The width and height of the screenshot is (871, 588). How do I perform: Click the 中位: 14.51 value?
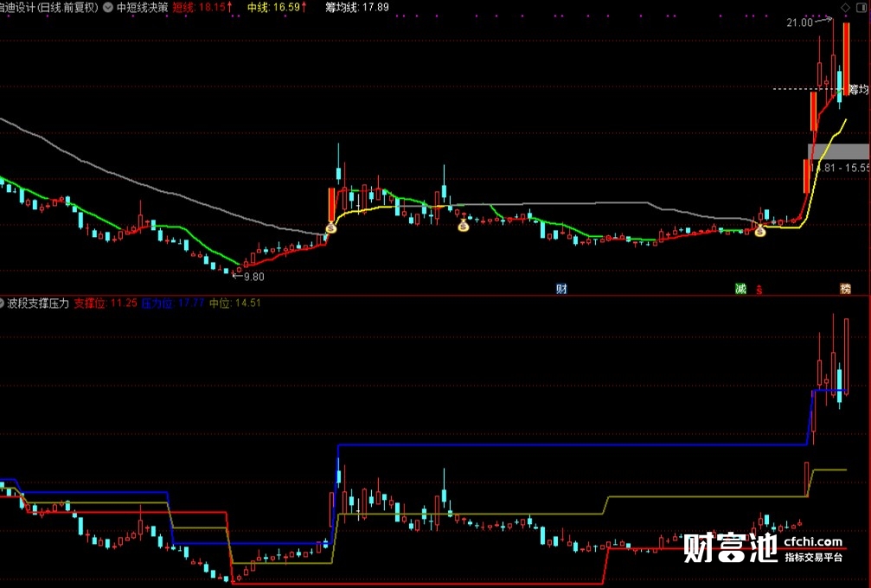point(235,304)
